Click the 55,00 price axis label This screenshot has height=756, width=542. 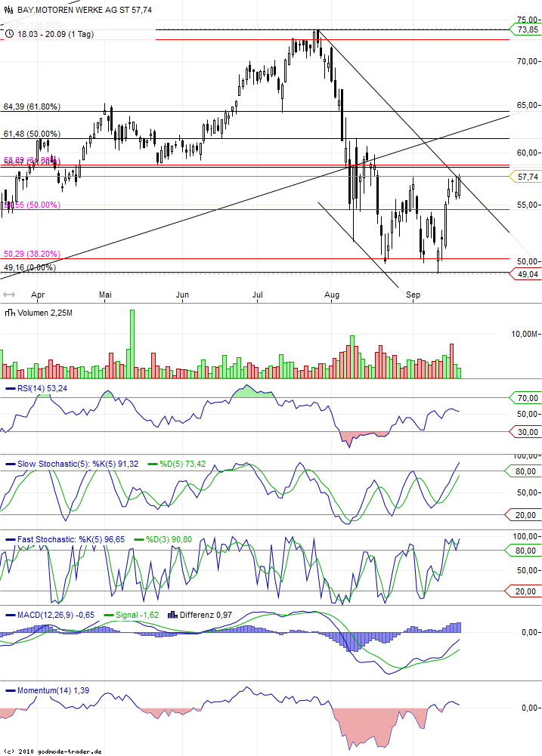[528, 205]
